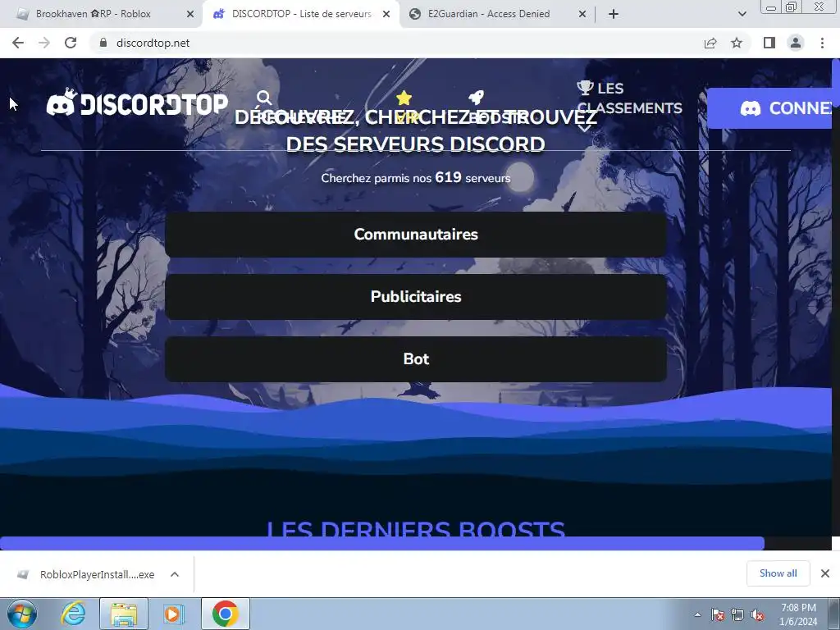This screenshot has width=840, height=630.
Task: Open Windows Media Player from the taskbar
Action: [x=172, y=614]
